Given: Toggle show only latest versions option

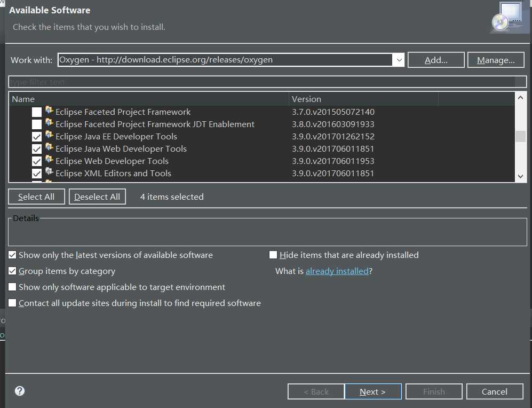Looking at the screenshot, I should (x=12, y=255).
